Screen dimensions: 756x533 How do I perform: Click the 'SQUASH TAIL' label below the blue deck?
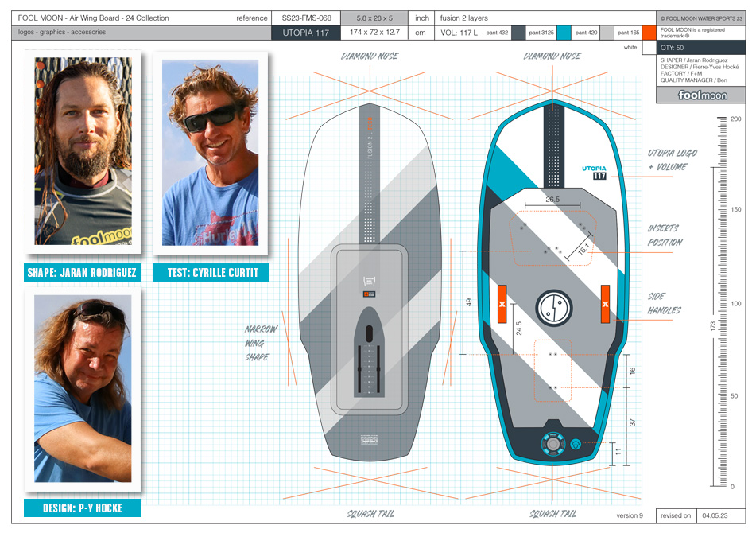553,514
